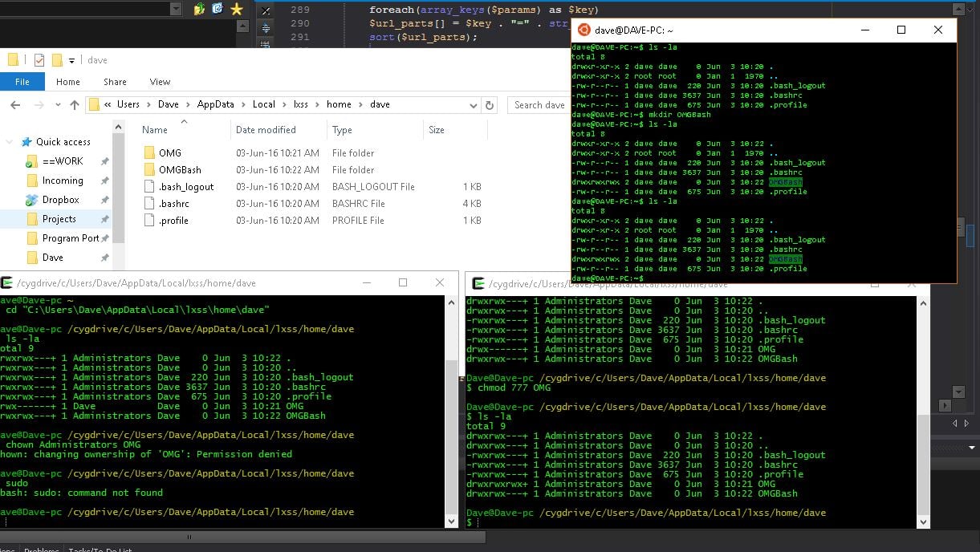Click the blue clipboard icon on the top toolbar
The width and height of the screenshot is (980, 552).
217,10
